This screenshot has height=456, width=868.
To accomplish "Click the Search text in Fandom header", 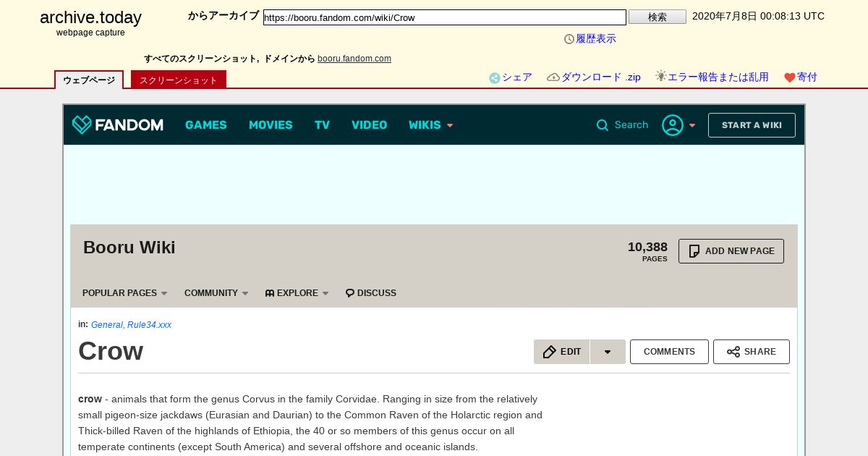I will pyautogui.click(x=631, y=125).
